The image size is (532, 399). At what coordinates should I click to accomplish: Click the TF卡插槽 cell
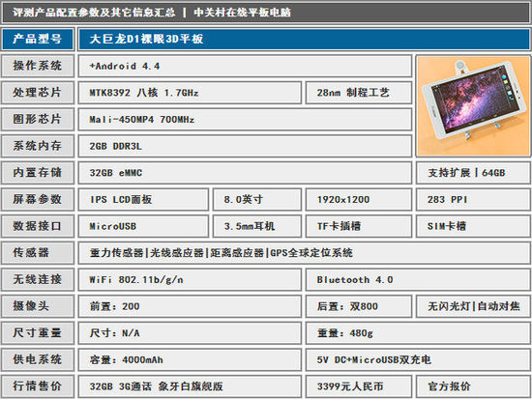[x=359, y=226]
